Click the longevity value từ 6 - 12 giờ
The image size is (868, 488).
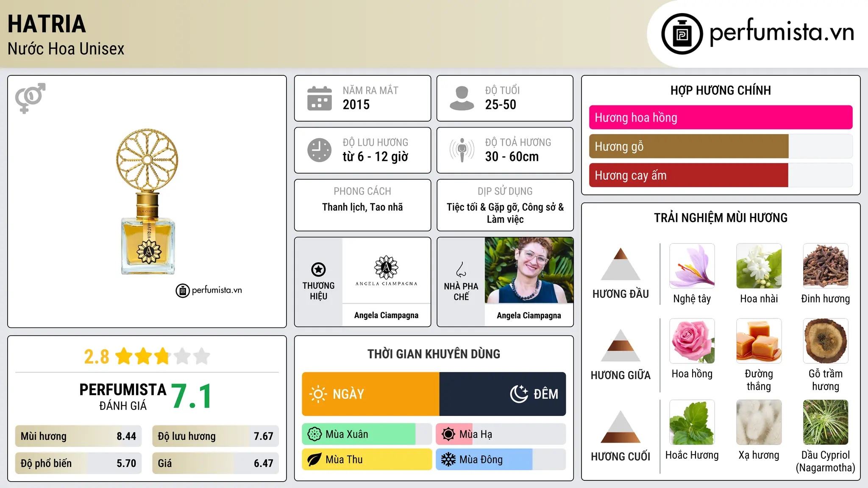376,157
